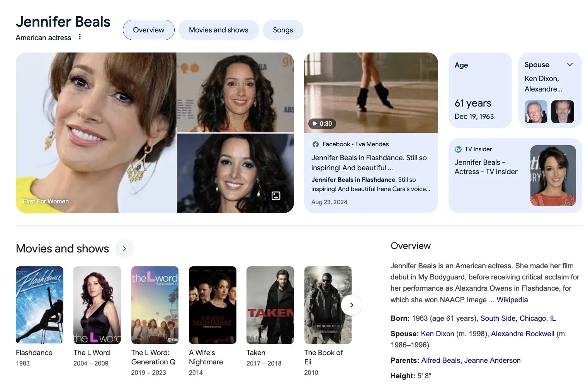The width and height of the screenshot is (588, 386).
Task: Click the Facebook icon on video card
Action: click(x=316, y=144)
